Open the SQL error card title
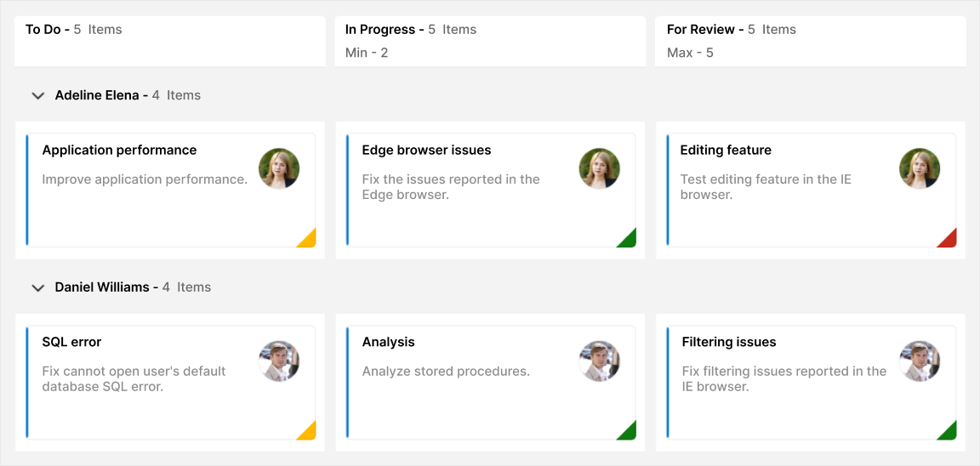The height and width of the screenshot is (466, 980). point(71,343)
